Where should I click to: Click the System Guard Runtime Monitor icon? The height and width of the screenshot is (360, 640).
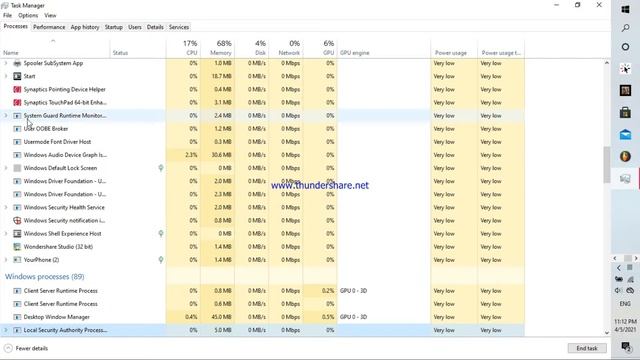coord(17,116)
